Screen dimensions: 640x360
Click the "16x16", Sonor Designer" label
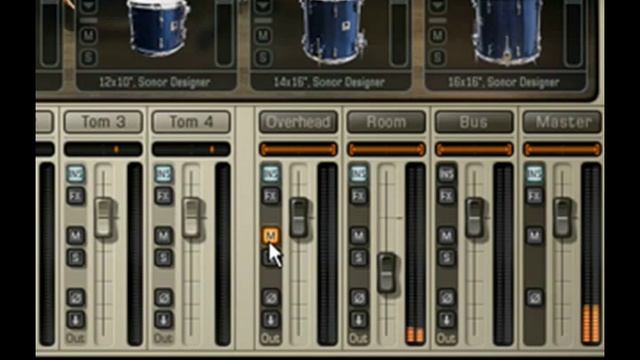pyautogui.click(x=504, y=82)
